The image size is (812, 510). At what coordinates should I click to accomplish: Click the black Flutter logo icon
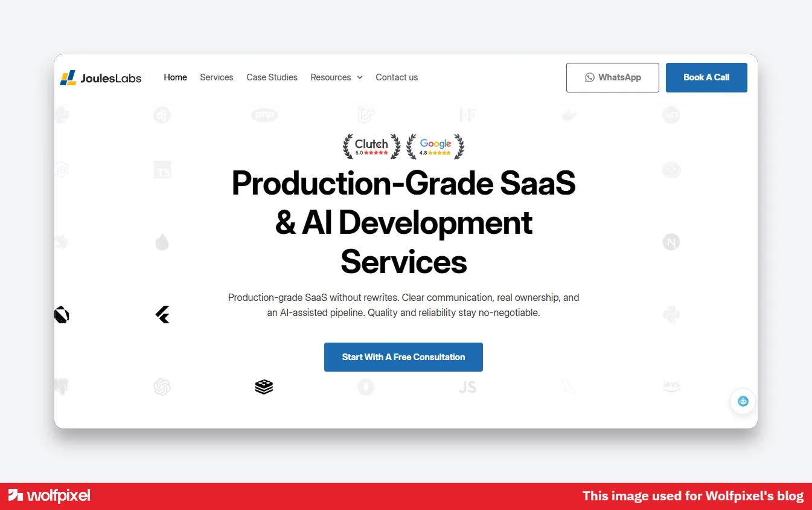coord(162,315)
